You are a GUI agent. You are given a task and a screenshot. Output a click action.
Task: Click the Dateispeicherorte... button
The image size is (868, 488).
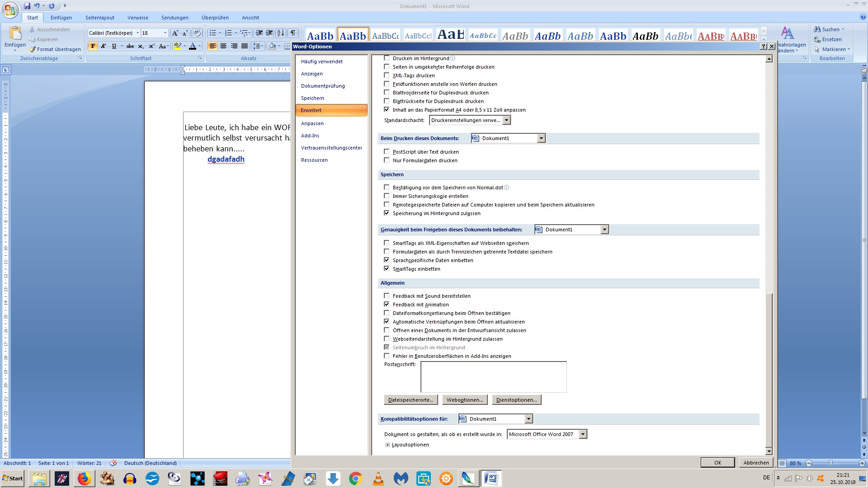tap(410, 400)
